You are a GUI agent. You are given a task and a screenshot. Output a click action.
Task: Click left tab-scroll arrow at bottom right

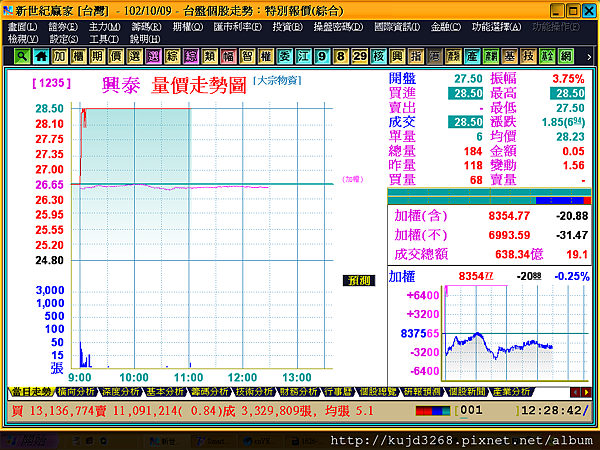575,392
